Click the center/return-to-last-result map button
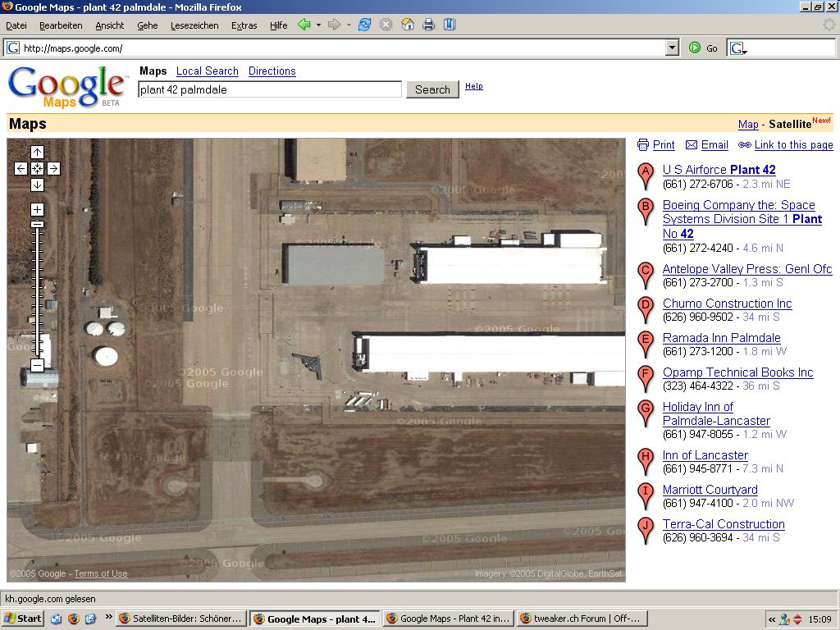The height and width of the screenshot is (630, 840). 37,168
